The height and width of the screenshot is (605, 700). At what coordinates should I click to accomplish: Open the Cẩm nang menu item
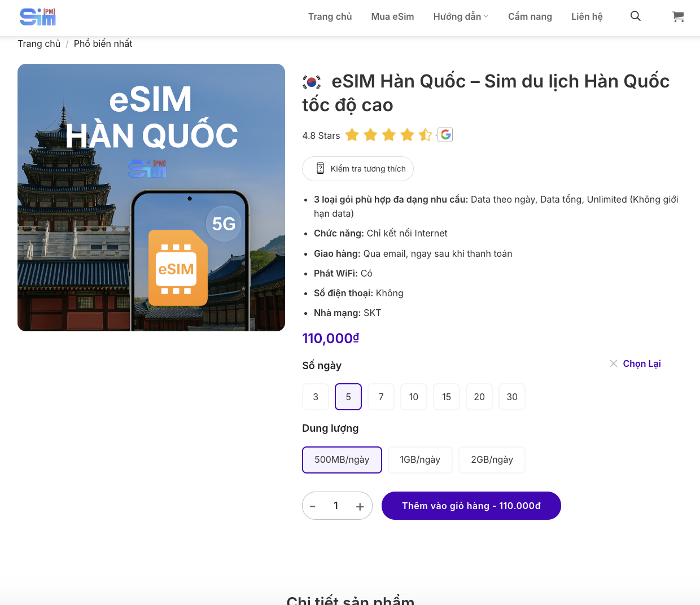pos(530,16)
